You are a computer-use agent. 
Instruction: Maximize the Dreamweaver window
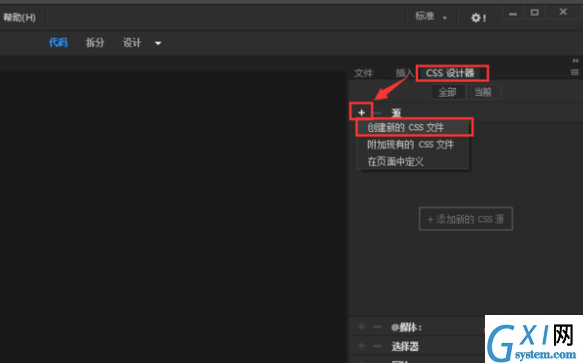pyautogui.click(x=535, y=13)
